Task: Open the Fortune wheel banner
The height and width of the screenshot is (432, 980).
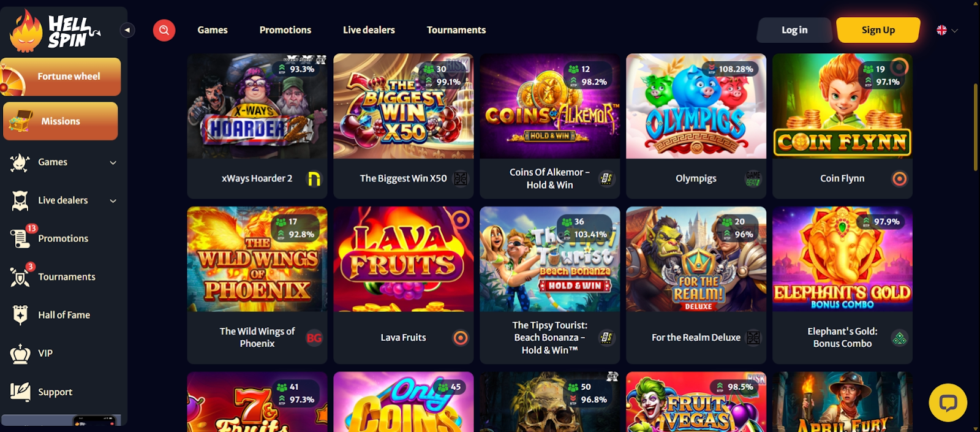Action: (61, 77)
